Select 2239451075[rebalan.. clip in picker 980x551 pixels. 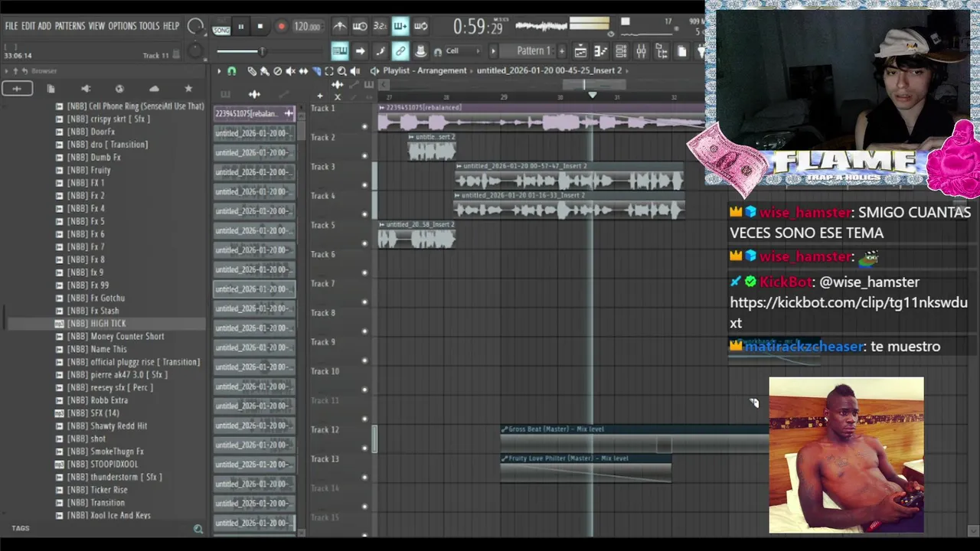254,113
